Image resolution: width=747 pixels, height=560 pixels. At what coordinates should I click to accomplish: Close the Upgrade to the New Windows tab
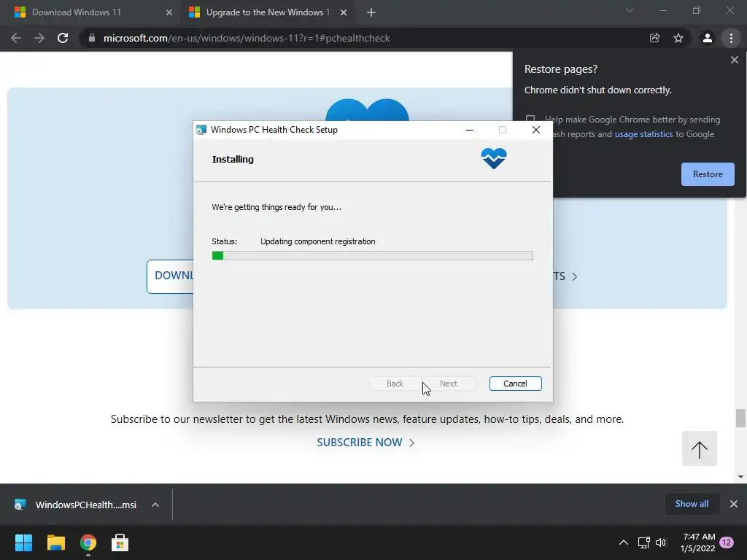(344, 12)
